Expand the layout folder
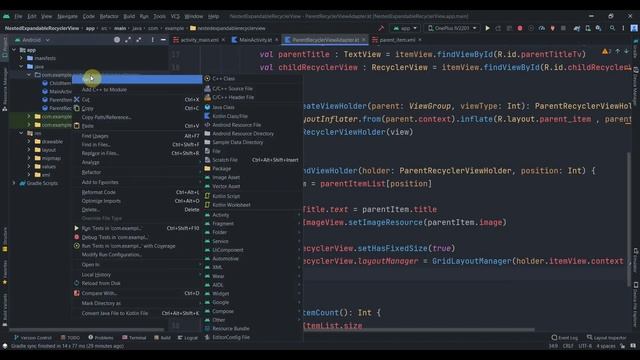Viewport: 640px width, 360px height. click(29, 150)
